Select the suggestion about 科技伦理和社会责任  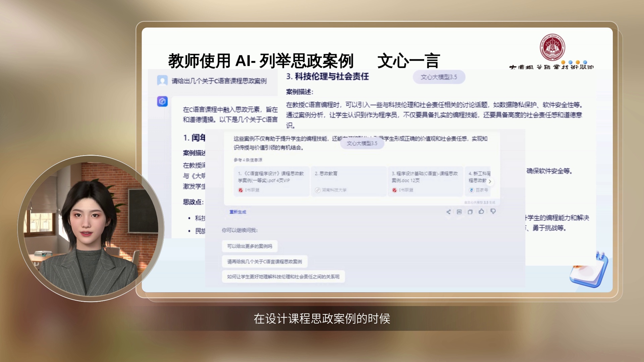coord(283,277)
